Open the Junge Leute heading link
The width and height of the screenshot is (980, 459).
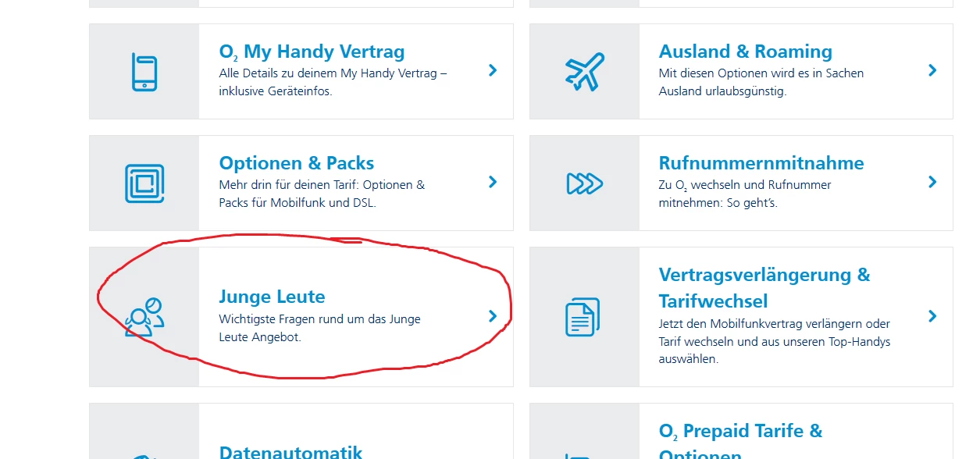(x=272, y=297)
